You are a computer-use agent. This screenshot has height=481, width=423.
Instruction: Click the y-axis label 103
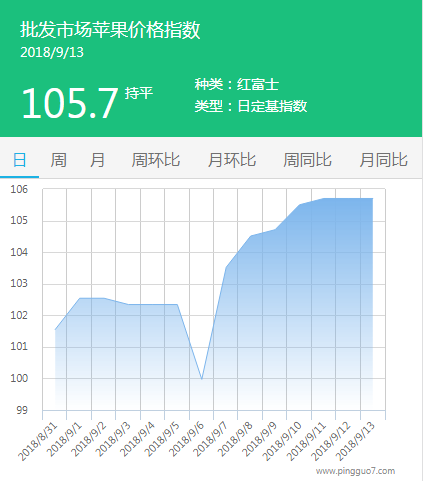pyautogui.click(x=19, y=284)
